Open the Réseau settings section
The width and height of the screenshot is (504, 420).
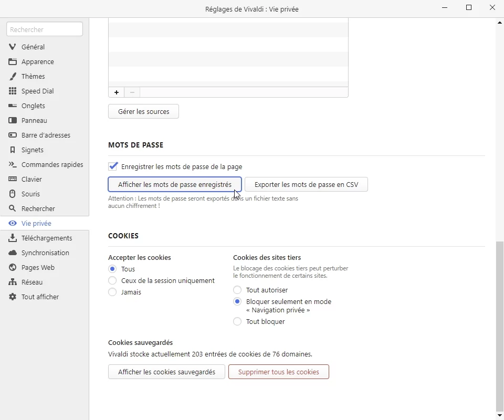click(45, 282)
